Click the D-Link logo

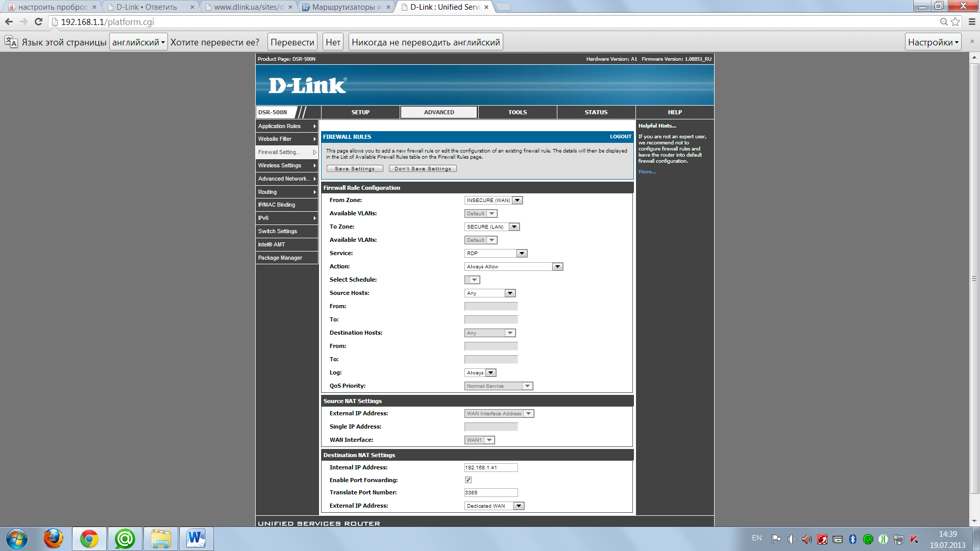pos(307,85)
